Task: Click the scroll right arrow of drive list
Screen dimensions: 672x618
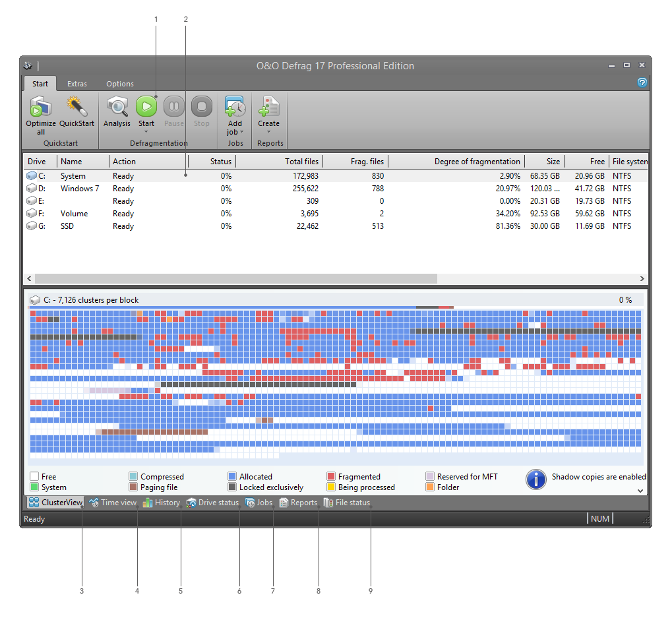Action: 642,278
